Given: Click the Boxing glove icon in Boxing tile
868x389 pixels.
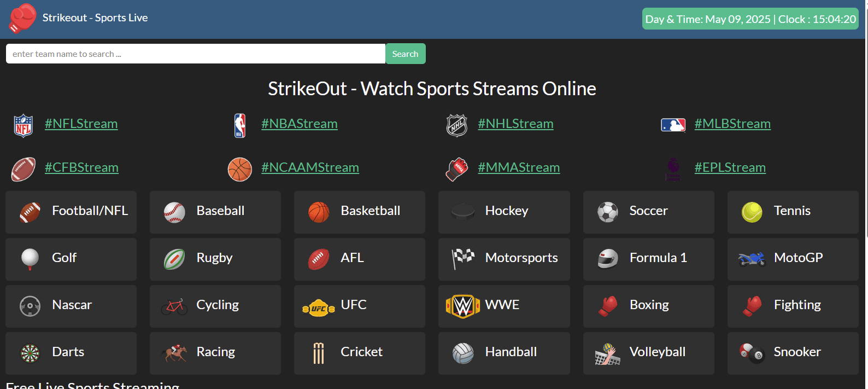Looking at the screenshot, I should (608, 306).
